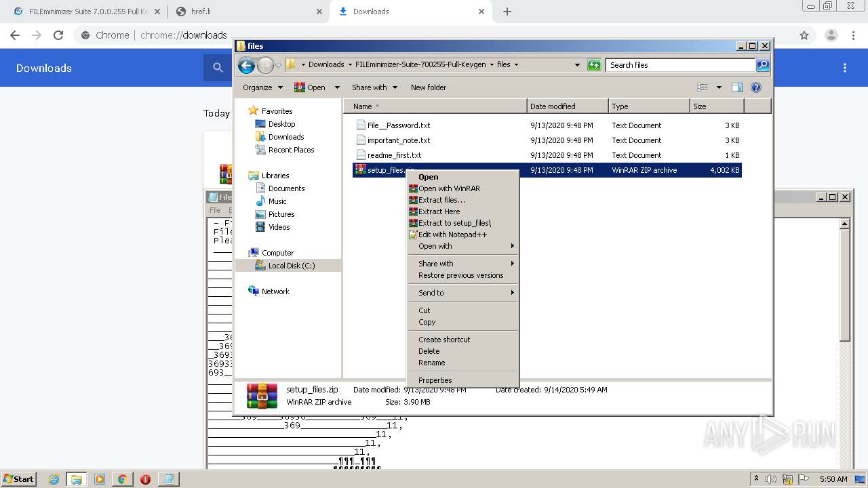
Task: Click the Explorer back navigation arrow
Action: pyautogui.click(x=246, y=65)
